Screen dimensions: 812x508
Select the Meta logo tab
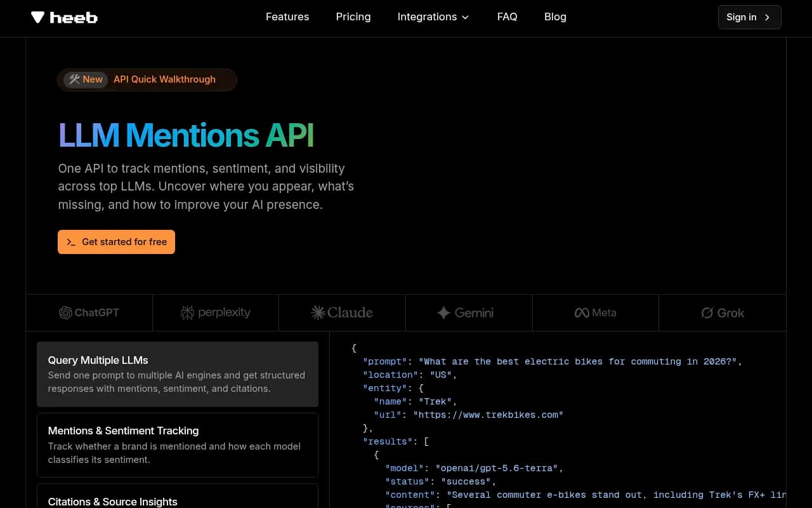[x=595, y=312]
